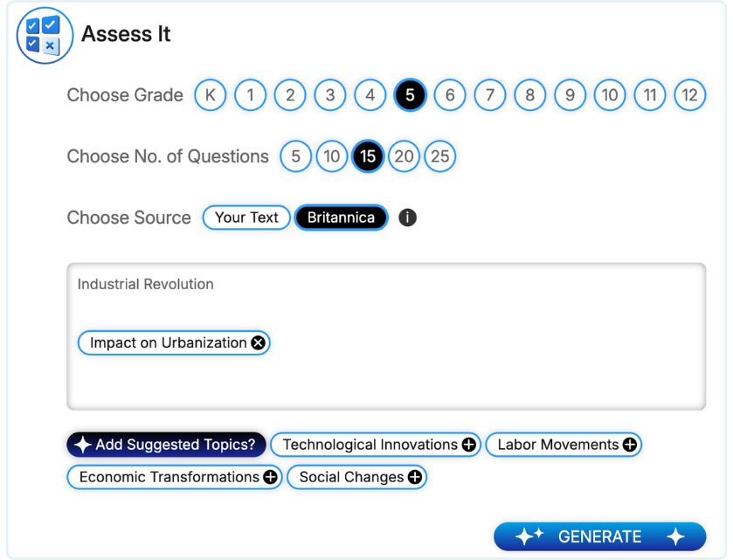Click plus icon on Labor Movements
The image size is (733, 560).
[630, 445]
